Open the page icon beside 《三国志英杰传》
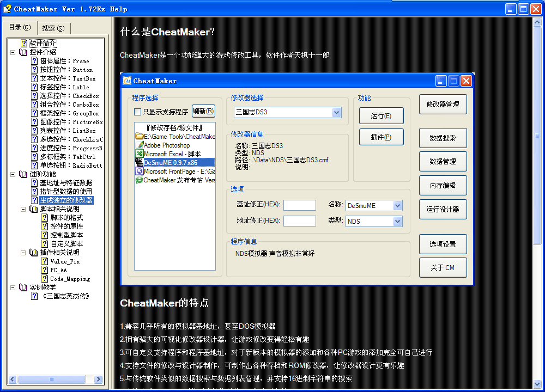Viewport: 545px width, 392px height. tap(34, 296)
